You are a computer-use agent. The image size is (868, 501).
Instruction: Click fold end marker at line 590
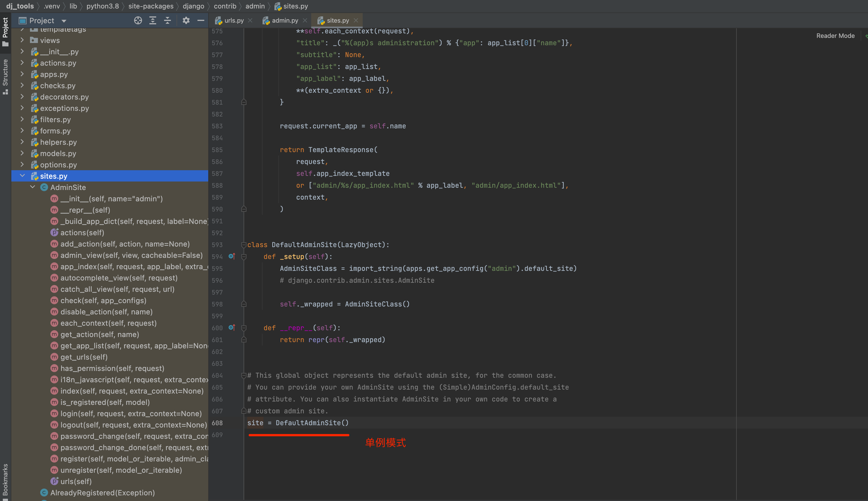(x=244, y=209)
